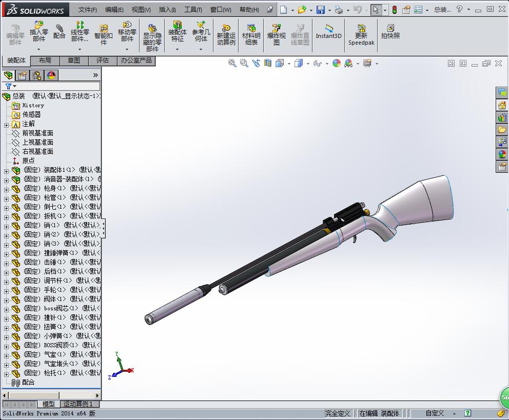Select the 配合 (Mate) tool
509x420 pixels.
click(59, 32)
